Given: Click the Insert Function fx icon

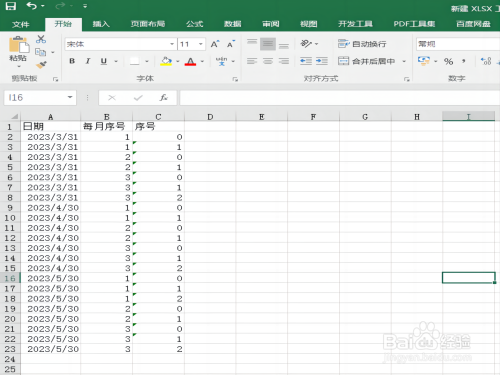Looking at the screenshot, I should point(163,98).
